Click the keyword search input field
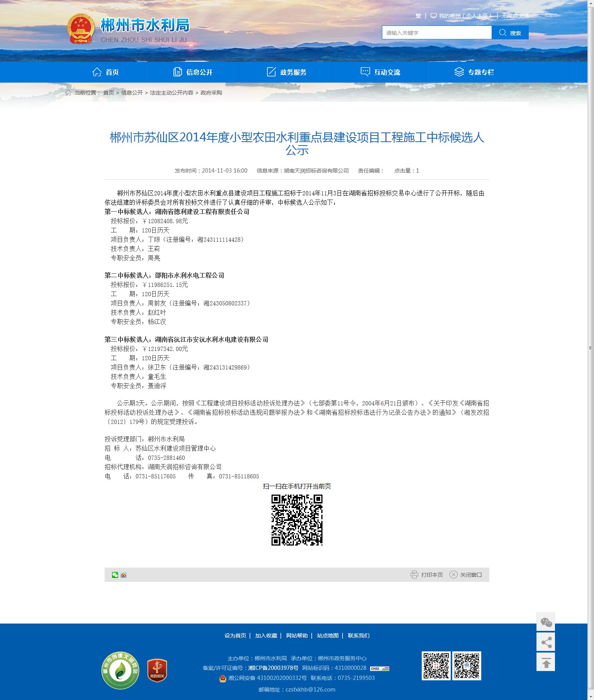The image size is (594, 700). (436, 33)
